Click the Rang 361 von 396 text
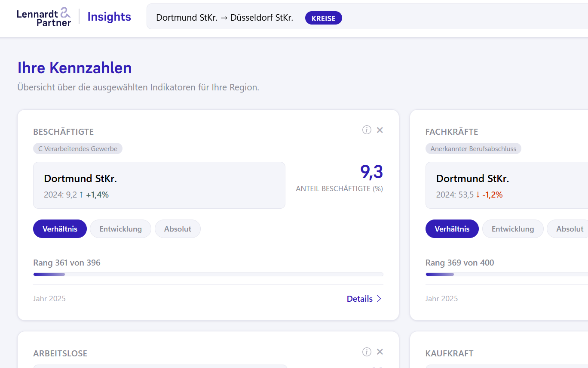The image size is (588, 368). [67, 263]
